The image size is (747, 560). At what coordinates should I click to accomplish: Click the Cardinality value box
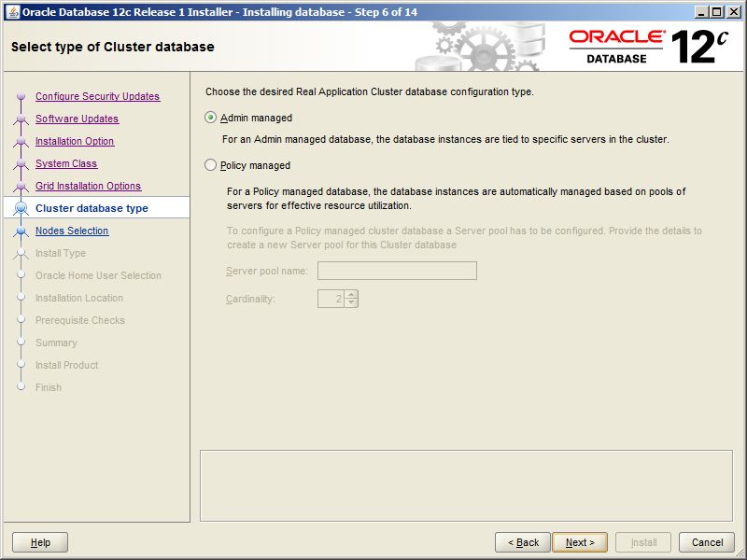(331, 299)
